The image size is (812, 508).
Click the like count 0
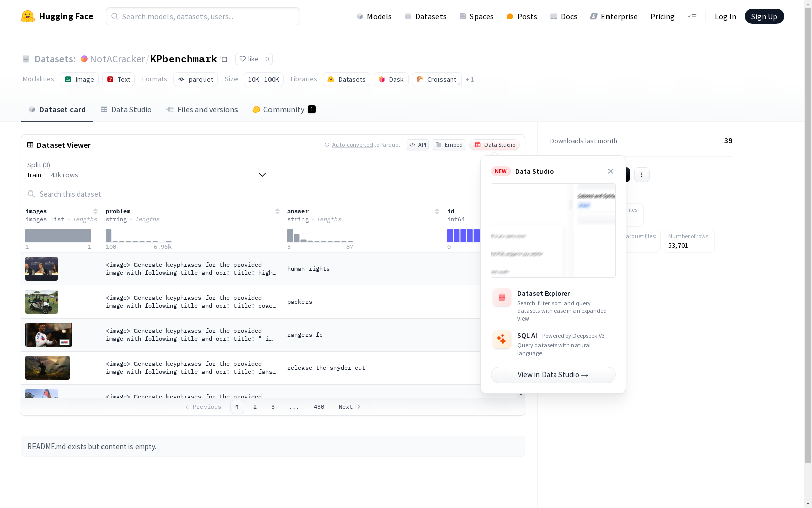pyautogui.click(x=267, y=59)
